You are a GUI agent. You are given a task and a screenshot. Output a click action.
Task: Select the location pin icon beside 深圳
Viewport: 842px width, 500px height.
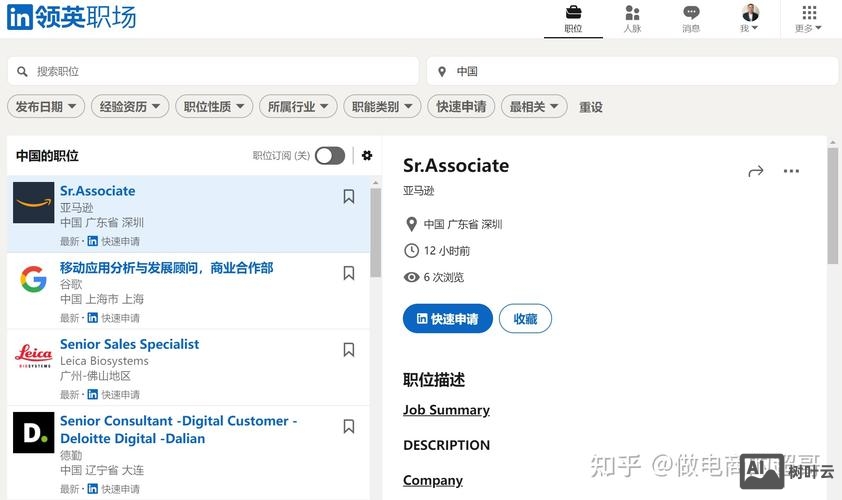[x=411, y=224]
